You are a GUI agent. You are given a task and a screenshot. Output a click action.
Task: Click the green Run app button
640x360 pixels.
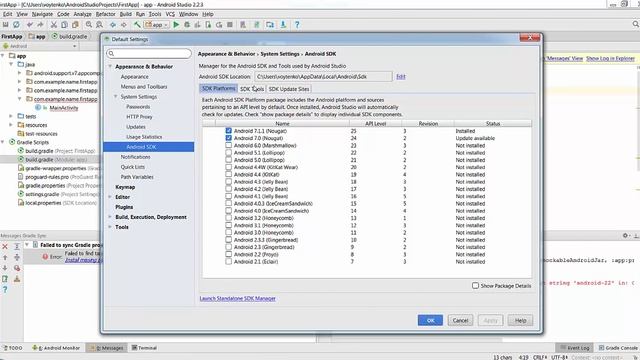click(176, 25)
